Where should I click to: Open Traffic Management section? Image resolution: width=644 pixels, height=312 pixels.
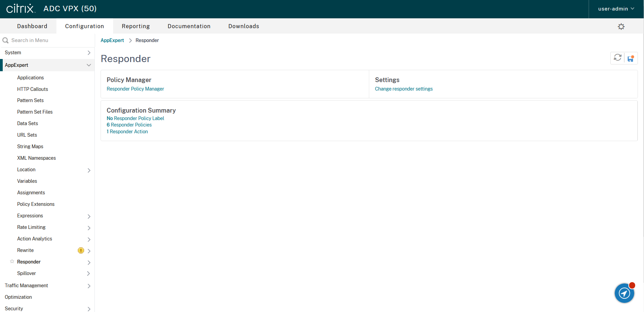pos(26,286)
